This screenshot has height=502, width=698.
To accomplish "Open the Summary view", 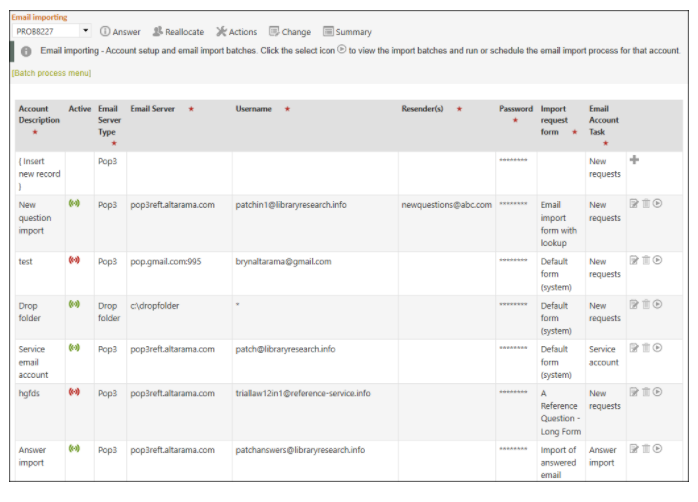I will tap(347, 32).
